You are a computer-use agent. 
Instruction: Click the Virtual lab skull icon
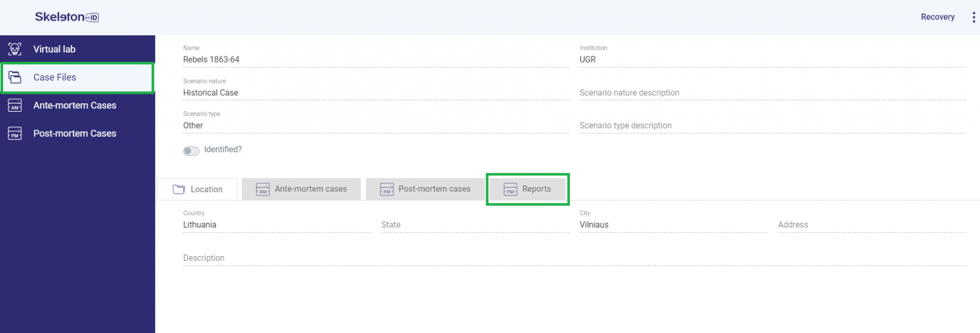click(x=15, y=49)
